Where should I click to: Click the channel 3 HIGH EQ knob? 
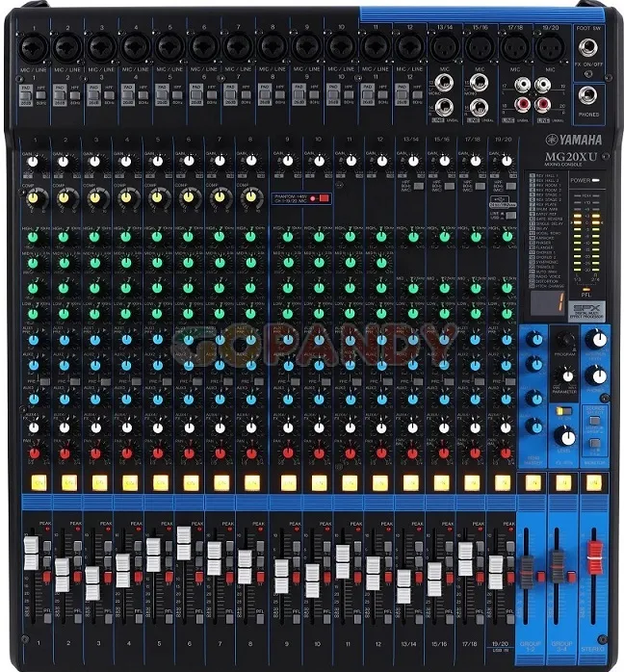[x=94, y=237]
